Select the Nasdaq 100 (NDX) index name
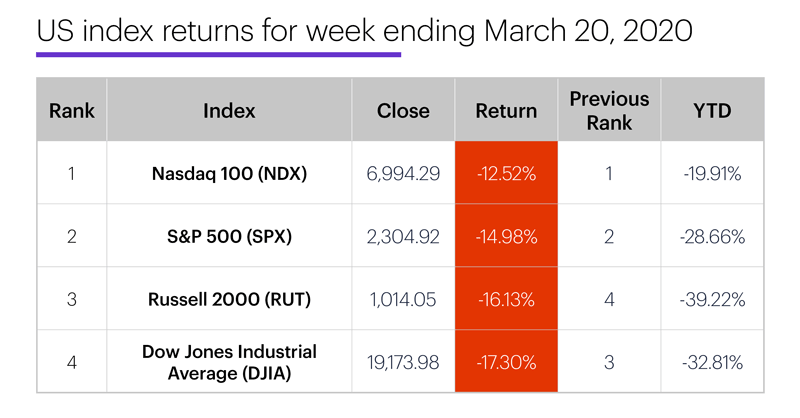Viewport: 800px width, 418px height. [229, 174]
